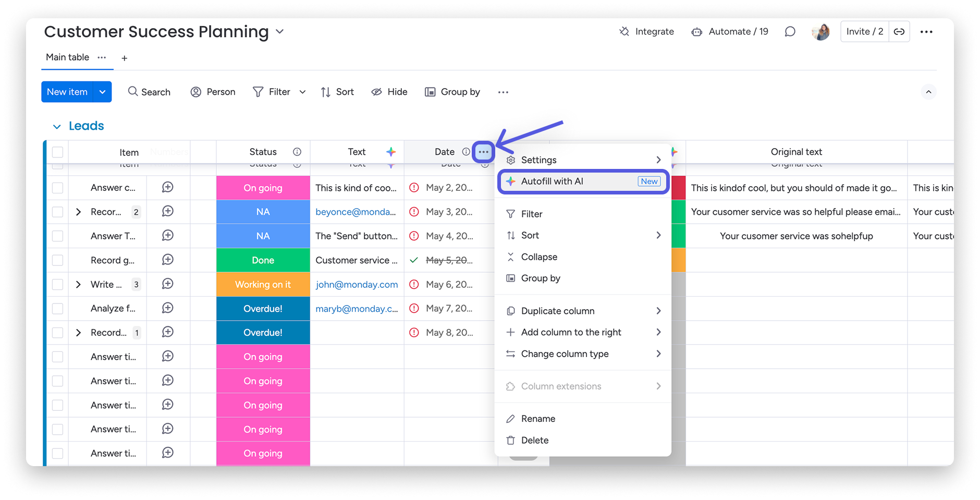Open board title dropdown chevron

[280, 32]
